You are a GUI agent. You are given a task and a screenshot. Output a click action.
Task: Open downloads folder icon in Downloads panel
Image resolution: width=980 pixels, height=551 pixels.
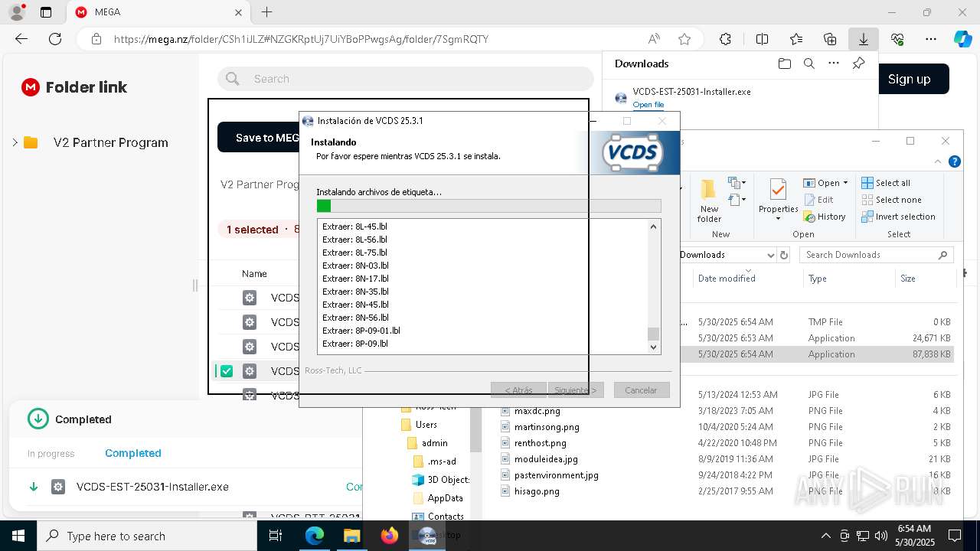click(784, 64)
